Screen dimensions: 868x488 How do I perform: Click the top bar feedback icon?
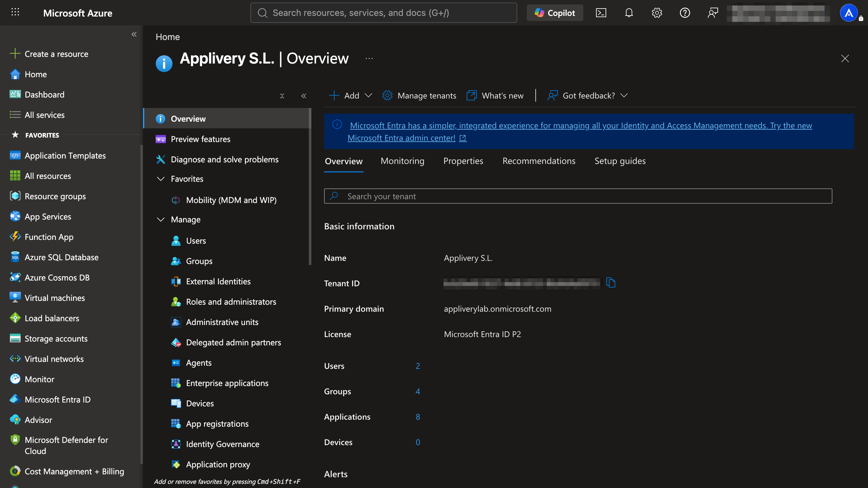point(713,13)
